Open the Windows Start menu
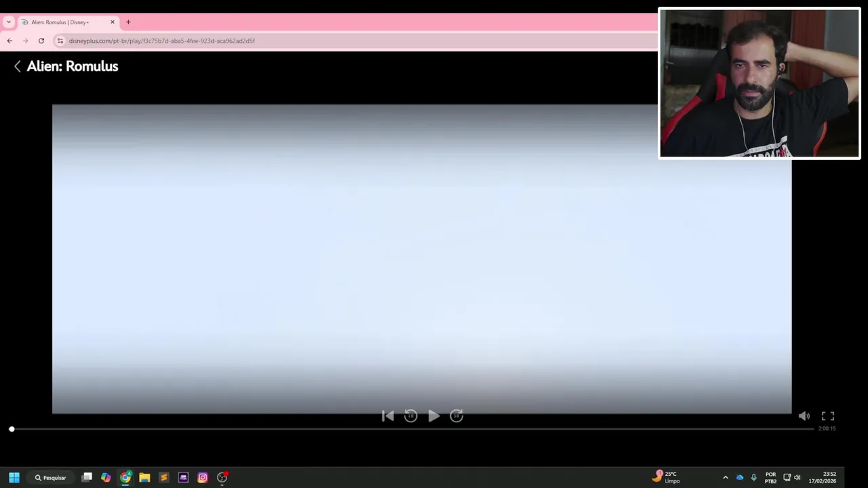Viewport: 868px width, 488px height. pyautogui.click(x=14, y=477)
